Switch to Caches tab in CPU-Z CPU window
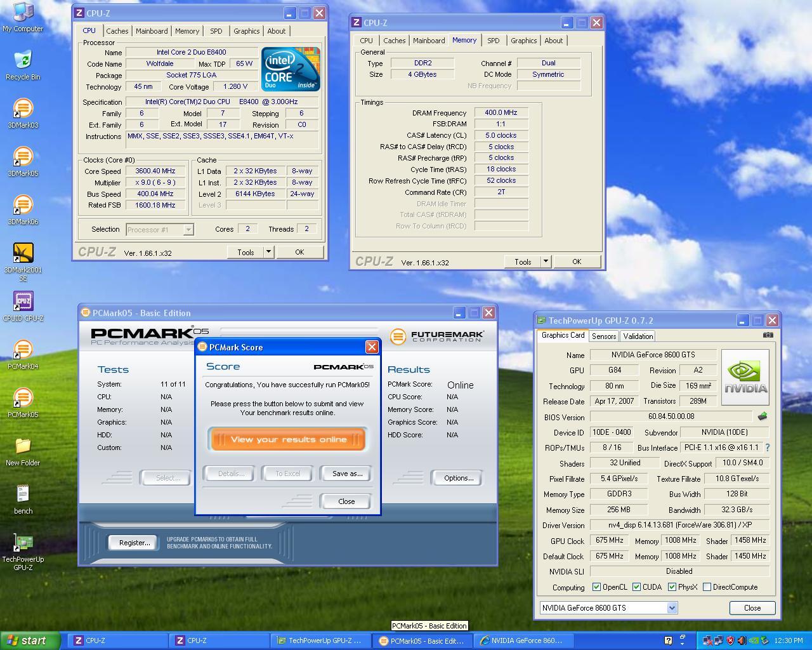This screenshot has width=812, height=650. (117, 31)
